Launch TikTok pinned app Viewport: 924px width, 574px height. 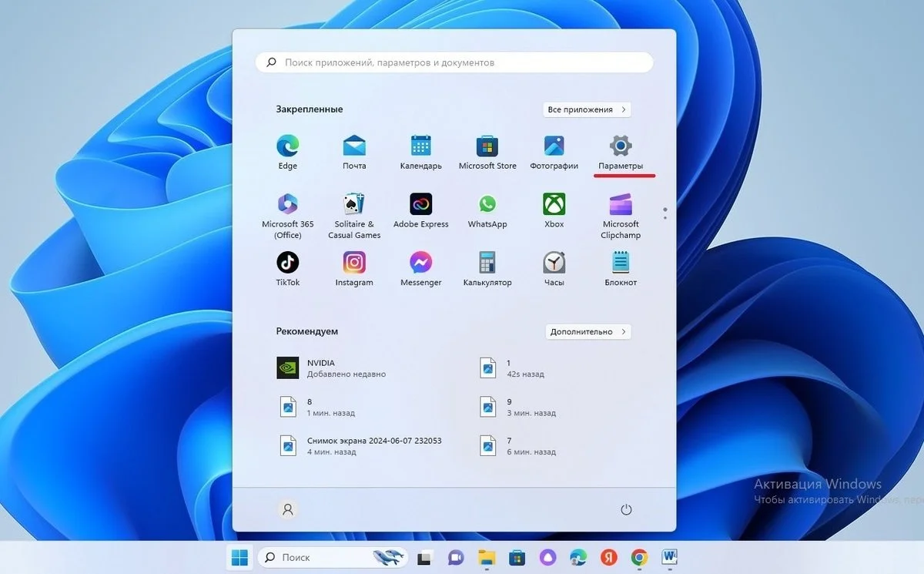[288, 270]
